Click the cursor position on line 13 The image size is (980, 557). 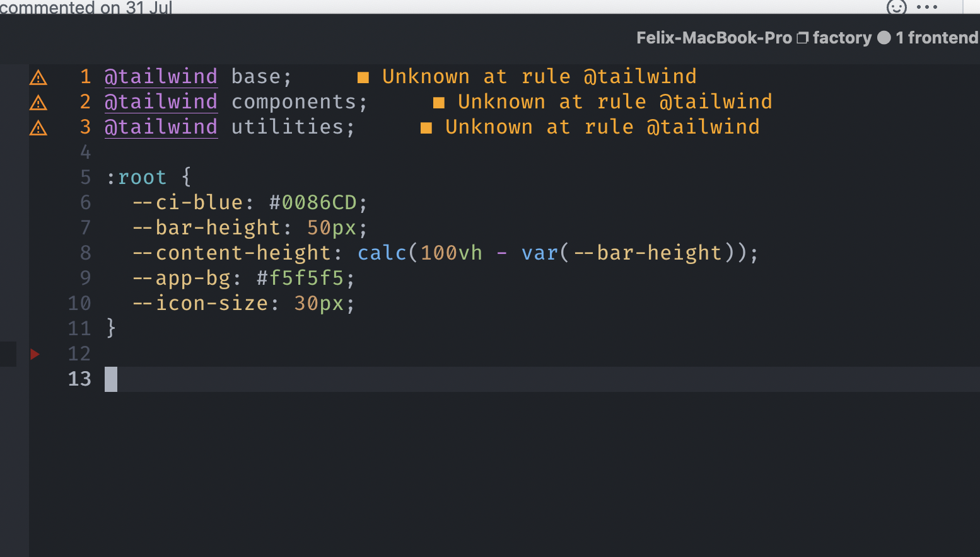click(110, 379)
